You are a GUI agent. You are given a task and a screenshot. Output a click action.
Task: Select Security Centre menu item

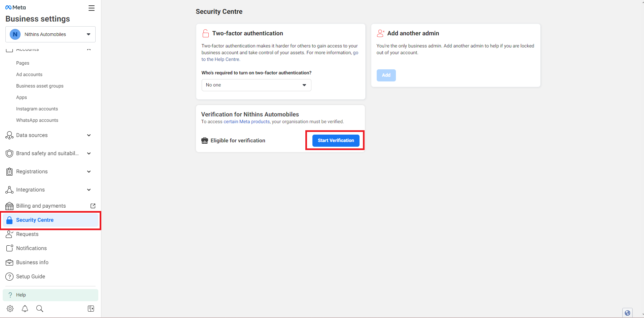[x=50, y=220]
